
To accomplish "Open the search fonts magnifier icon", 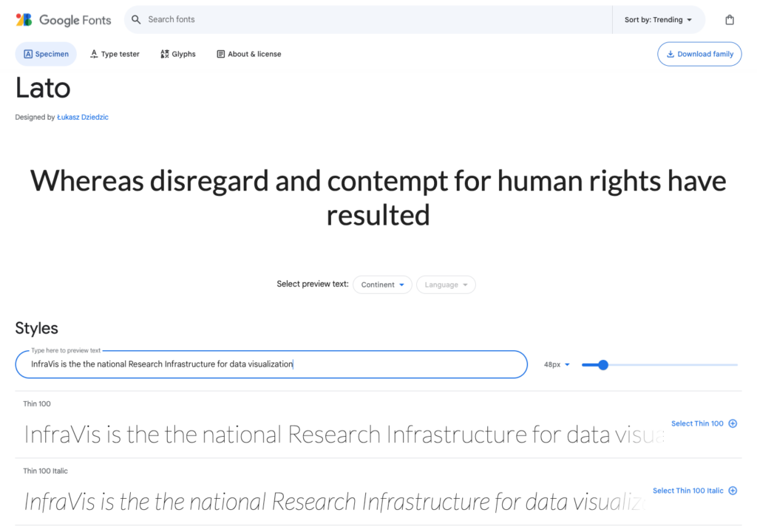I will [136, 19].
